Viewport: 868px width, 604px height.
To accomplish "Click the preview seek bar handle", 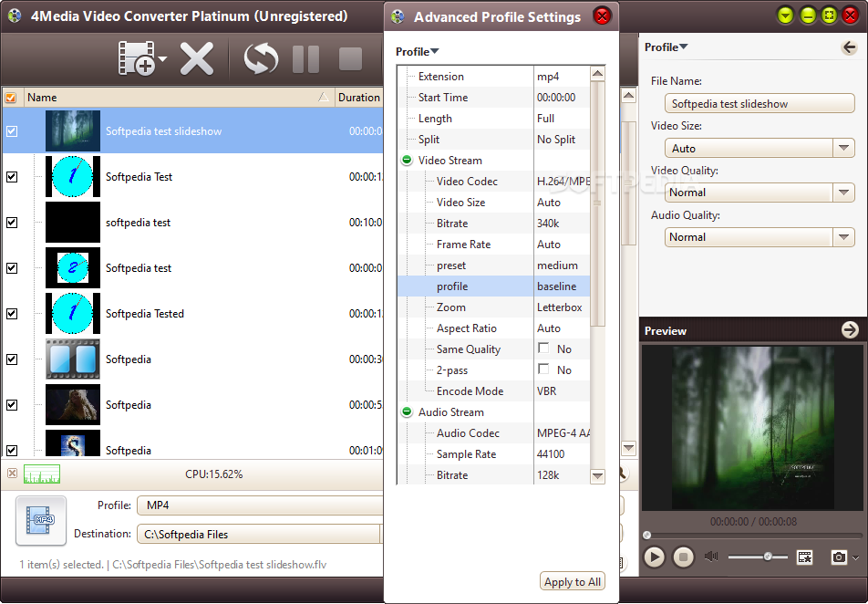I will point(646,536).
